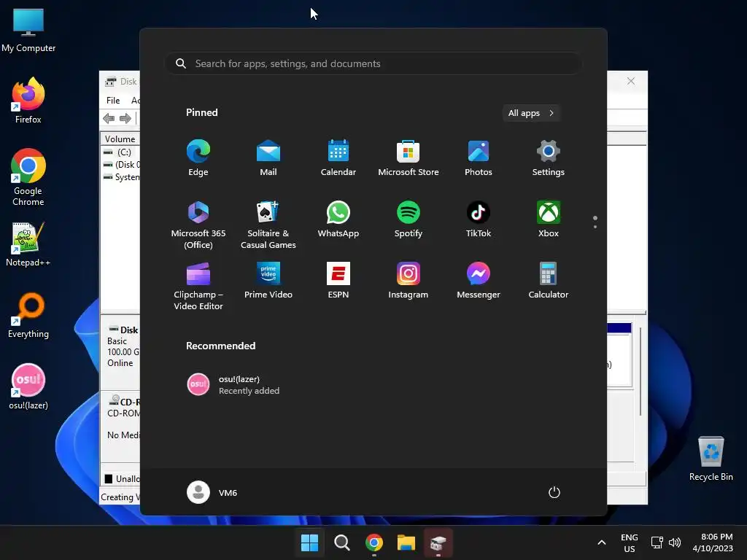This screenshot has width=747, height=560.
Task: Open network status tray icon
Action: click(x=657, y=542)
